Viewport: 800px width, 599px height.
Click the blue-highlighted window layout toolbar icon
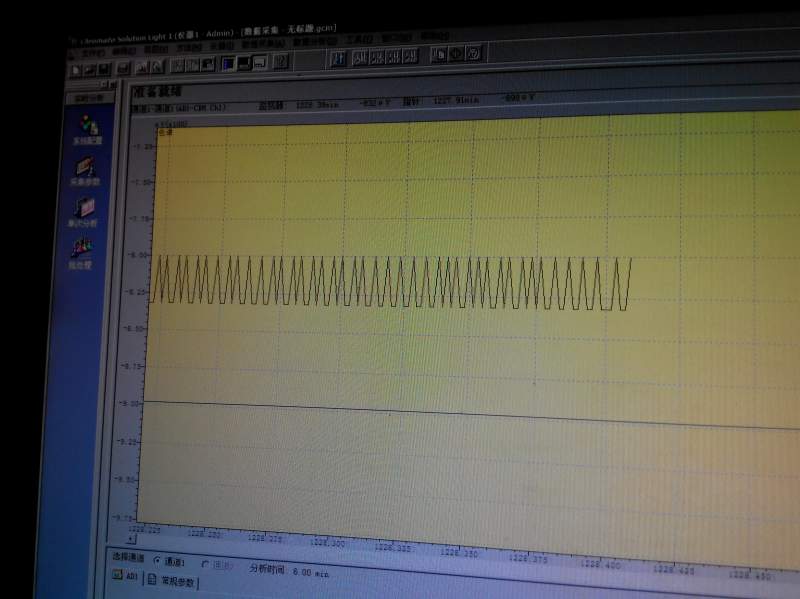click(229, 64)
